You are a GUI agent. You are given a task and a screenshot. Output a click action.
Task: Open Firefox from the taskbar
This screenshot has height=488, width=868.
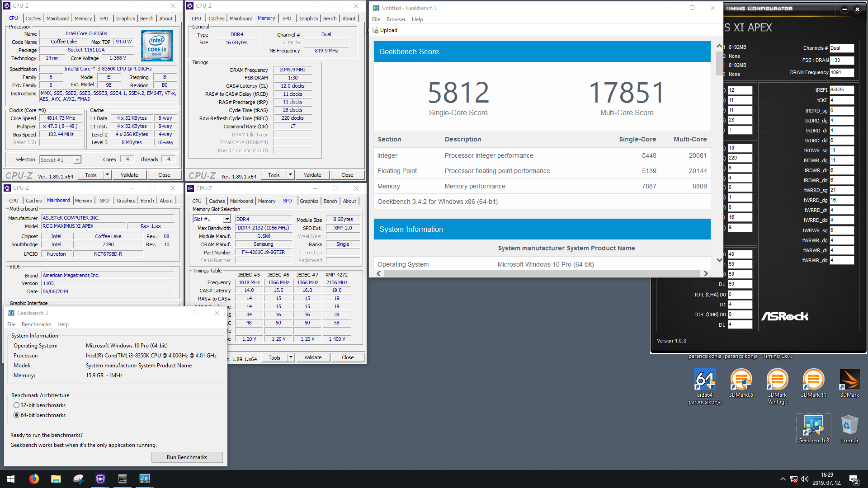pyautogui.click(x=33, y=479)
